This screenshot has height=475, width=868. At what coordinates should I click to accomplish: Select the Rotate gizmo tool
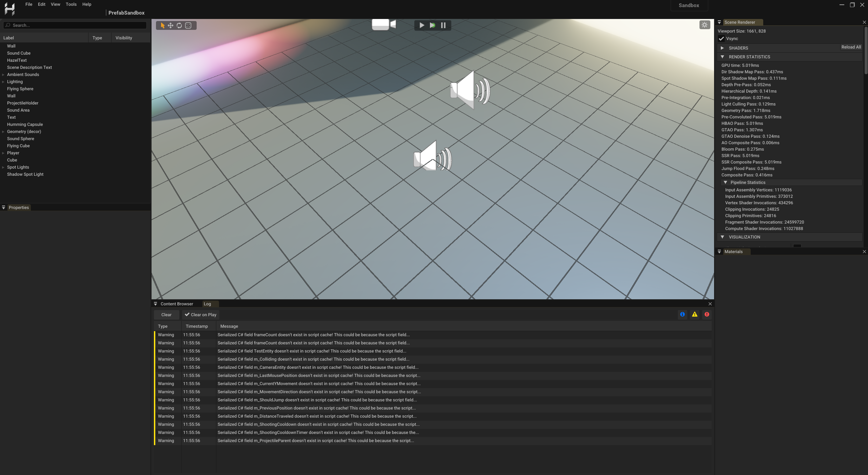(179, 25)
